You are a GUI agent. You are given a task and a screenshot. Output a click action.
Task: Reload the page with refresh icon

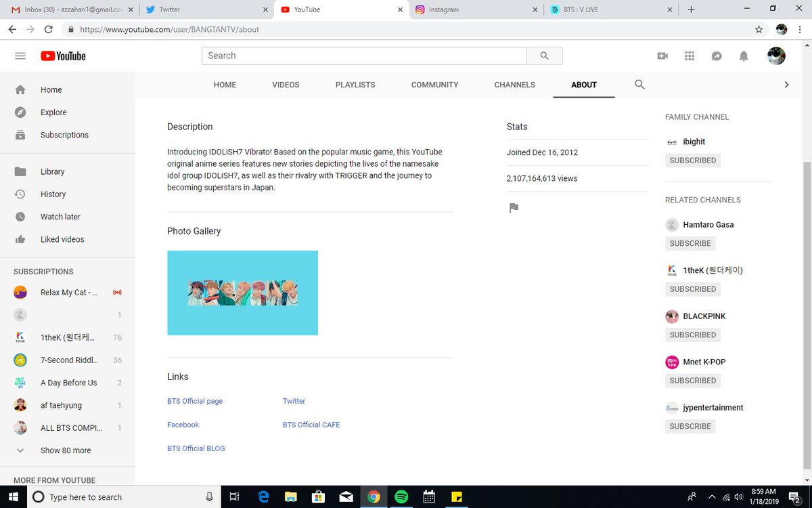pyautogui.click(x=48, y=30)
